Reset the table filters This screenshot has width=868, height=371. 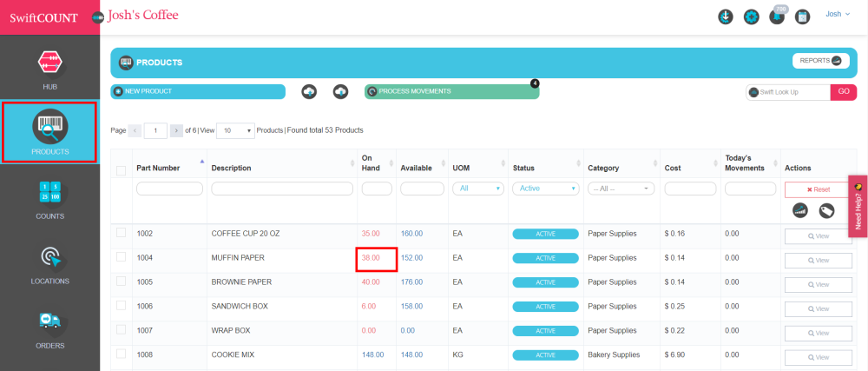click(819, 189)
